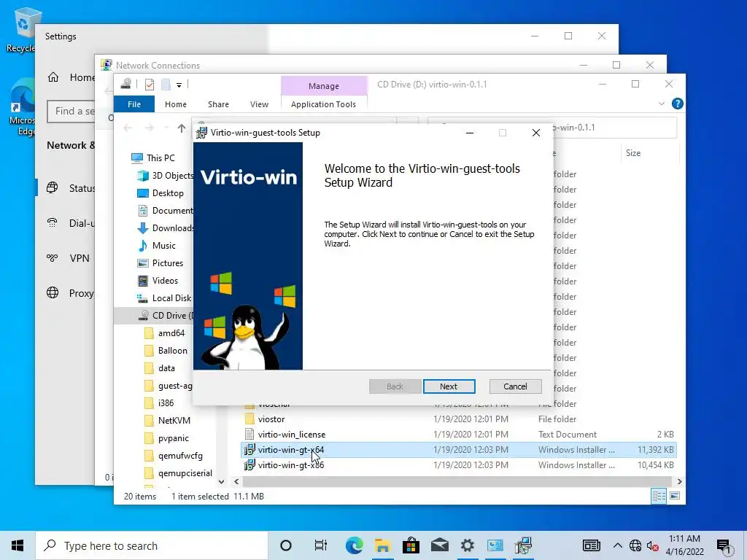747x560 pixels.
Task: Open Proxy page in Settings
Action: pyautogui.click(x=69, y=293)
